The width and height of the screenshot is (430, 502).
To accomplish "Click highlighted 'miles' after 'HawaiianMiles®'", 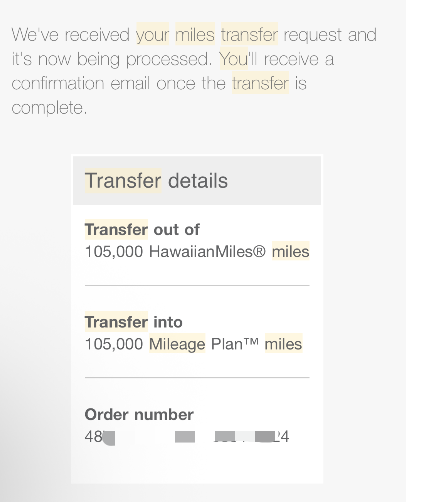I will pyautogui.click(x=291, y=251).
